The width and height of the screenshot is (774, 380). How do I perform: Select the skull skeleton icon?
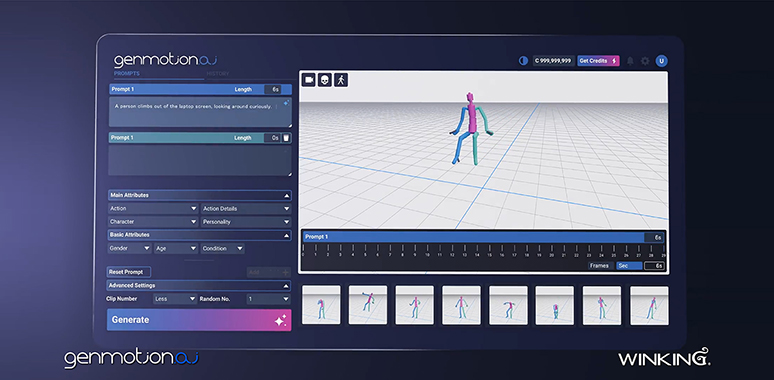pos(325,79)
